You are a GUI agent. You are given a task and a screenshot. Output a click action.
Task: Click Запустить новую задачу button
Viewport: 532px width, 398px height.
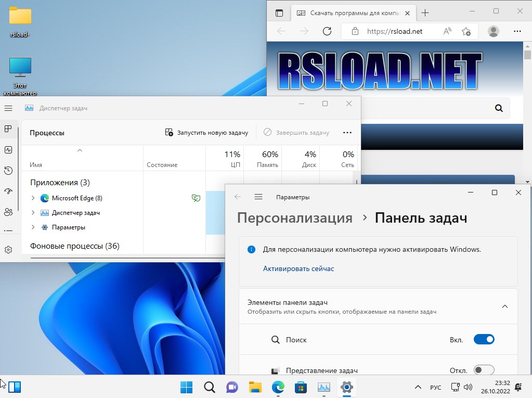pyautogui.click(x=206, y=133)
